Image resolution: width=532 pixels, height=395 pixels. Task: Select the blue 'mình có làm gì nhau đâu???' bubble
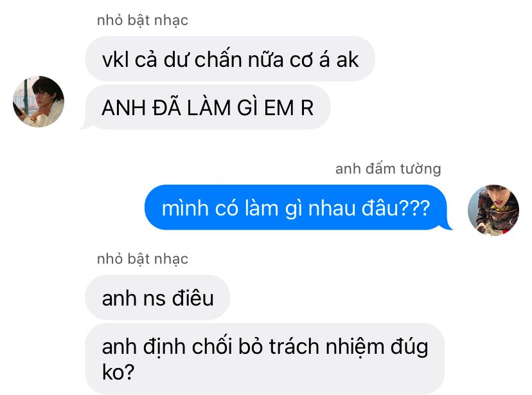pyautogui.click(x=296, y=208)
